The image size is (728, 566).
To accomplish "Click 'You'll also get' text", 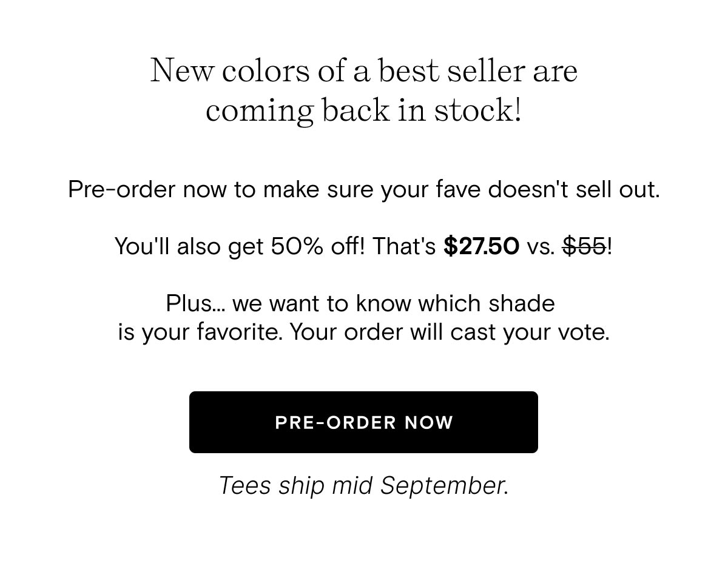I will point(189,247).
